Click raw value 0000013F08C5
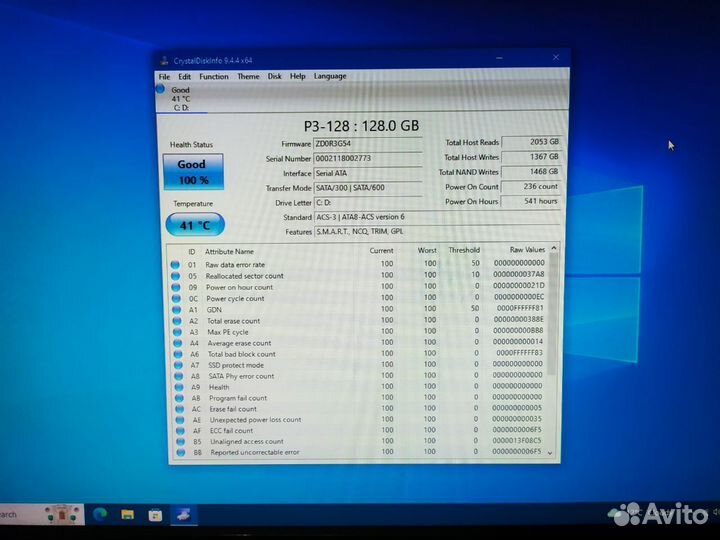Image resolution: width=720 pixels, height=540 pixels. tap(517, 440)
